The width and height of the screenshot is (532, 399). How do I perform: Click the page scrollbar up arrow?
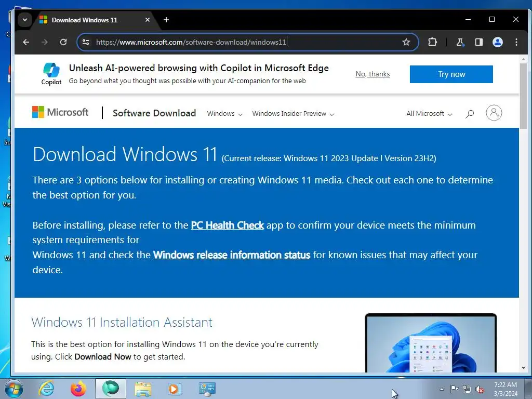(523, 59)
